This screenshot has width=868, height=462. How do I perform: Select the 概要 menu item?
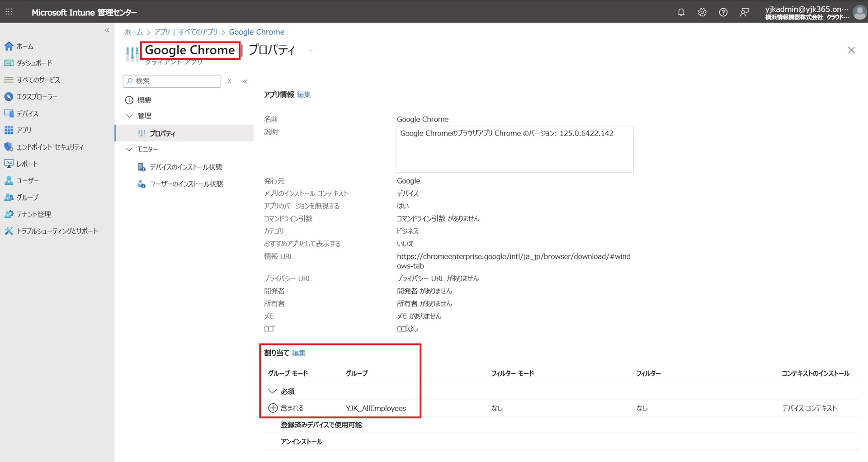tap(144, 100)
